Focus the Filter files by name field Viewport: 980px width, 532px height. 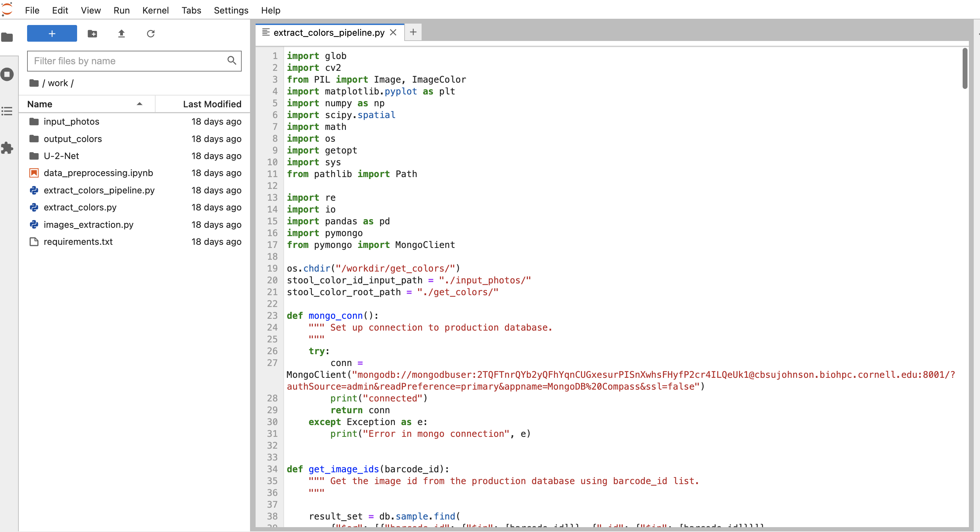(134, 61)
